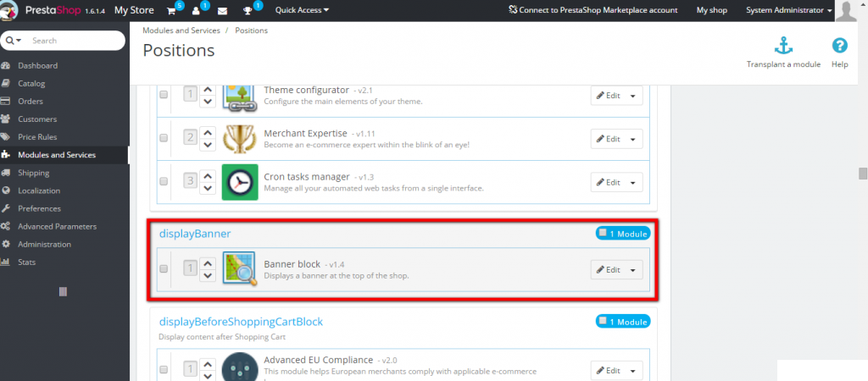Move Advanced EU Compliance up one position
The image size is (868, 381).
coord(208,364)
